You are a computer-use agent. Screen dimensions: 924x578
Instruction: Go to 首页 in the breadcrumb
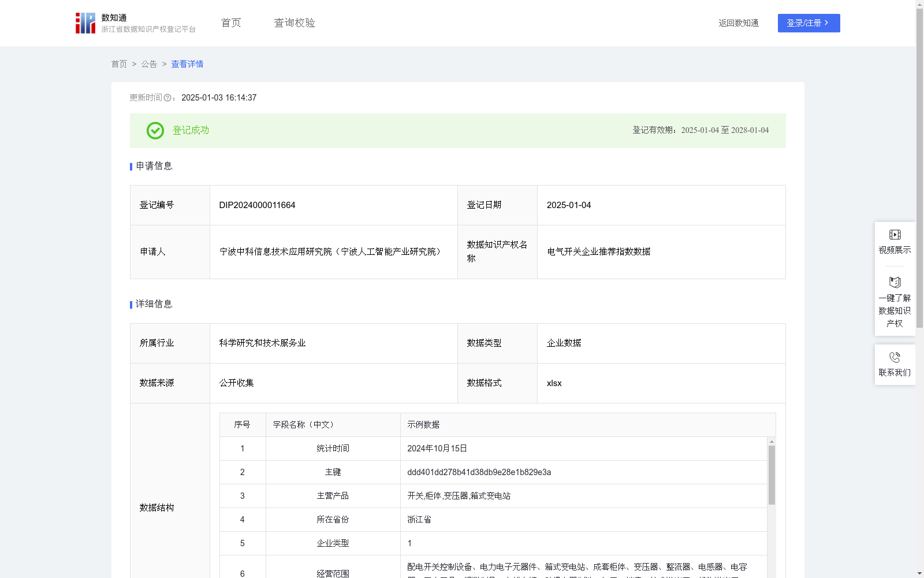pyautogui.click(x=119, y=64)
